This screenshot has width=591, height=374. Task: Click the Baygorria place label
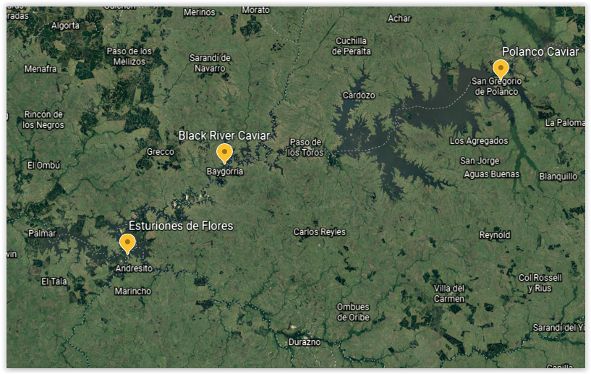pyautogui.click(x=225, y=172)
